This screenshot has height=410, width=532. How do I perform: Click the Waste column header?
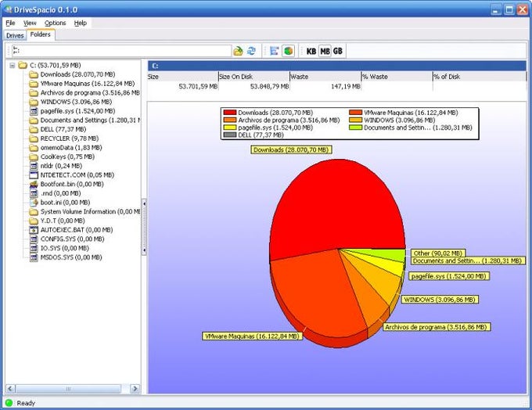(325, 77)
